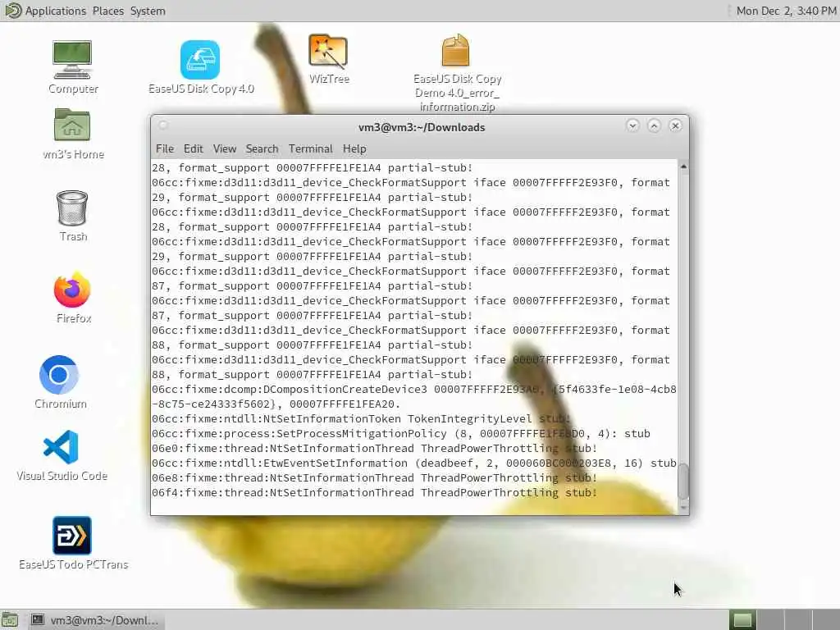Click the NtSetInformationToken TokenIntegrityLevel line
Image resolution: width=840 pixels, height=630 pixels.
tap(362, 418)
